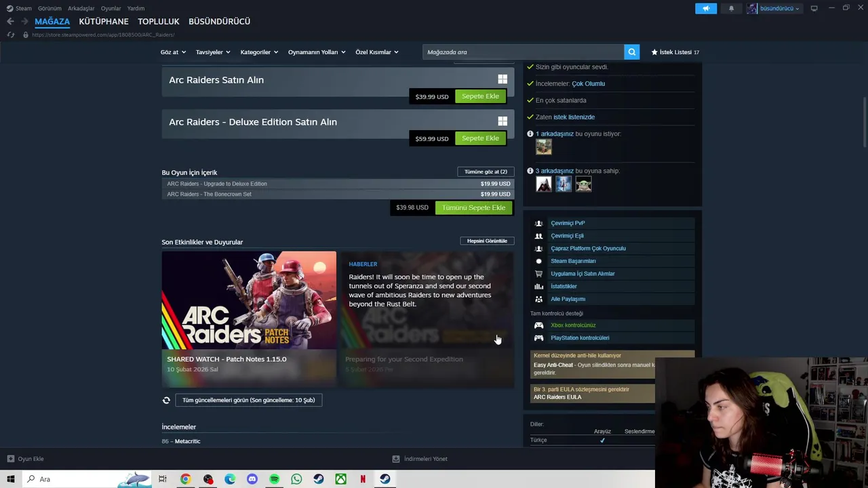
Task: Open the büsündürücü account dropdown
Action: point(779,8)
